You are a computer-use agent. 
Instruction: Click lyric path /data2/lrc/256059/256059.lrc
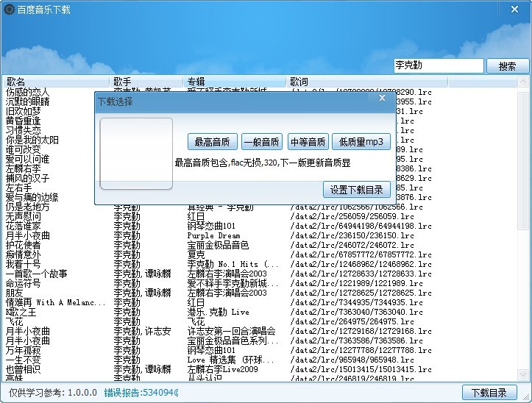pos(352,216)
